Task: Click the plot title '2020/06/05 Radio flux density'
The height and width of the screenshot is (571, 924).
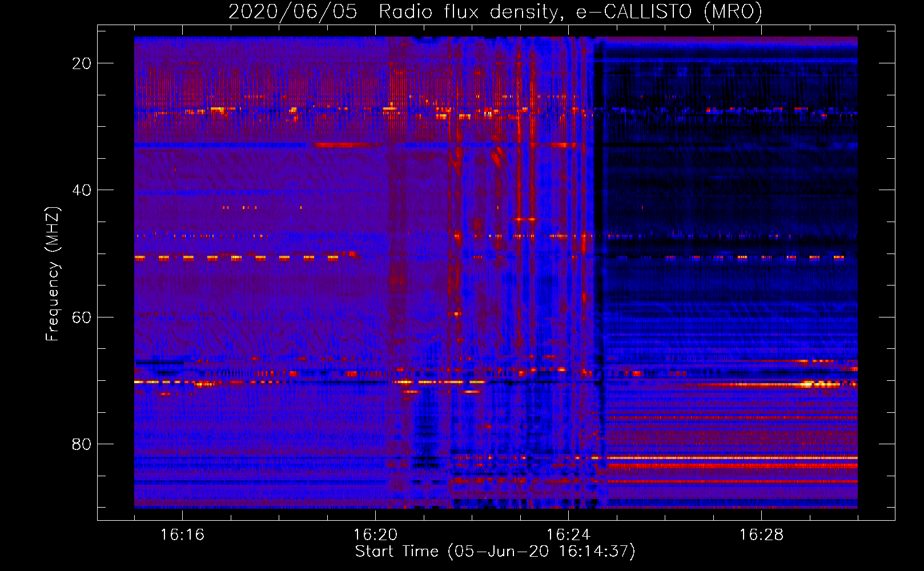Action: [496, 11]
